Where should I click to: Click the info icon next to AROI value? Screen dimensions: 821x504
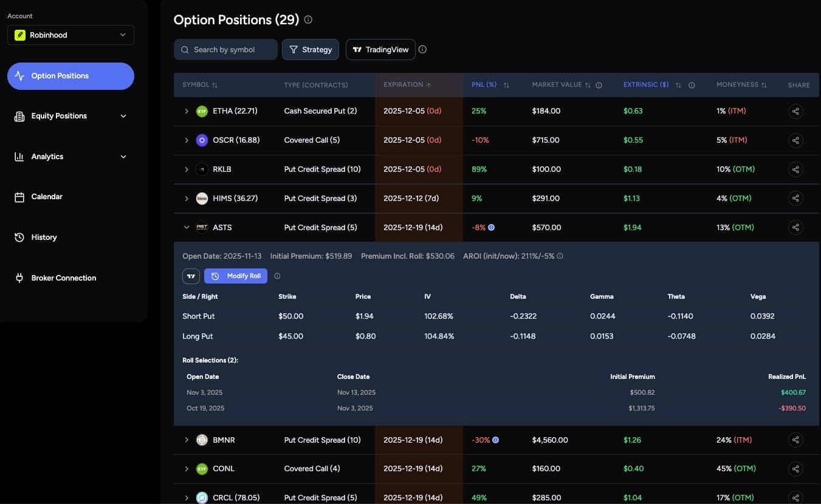(560, 256)
